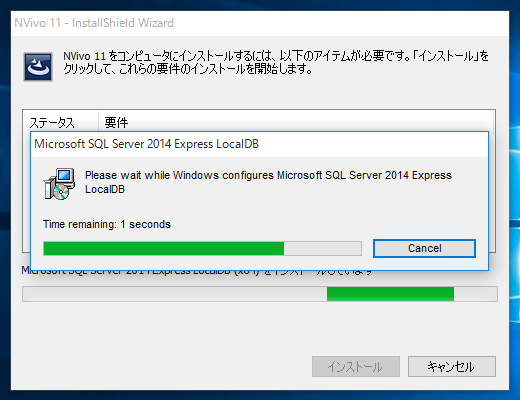Click the divider between ステータス and 要件 columns
520x400 pixels.
click(x=99, y=122)
